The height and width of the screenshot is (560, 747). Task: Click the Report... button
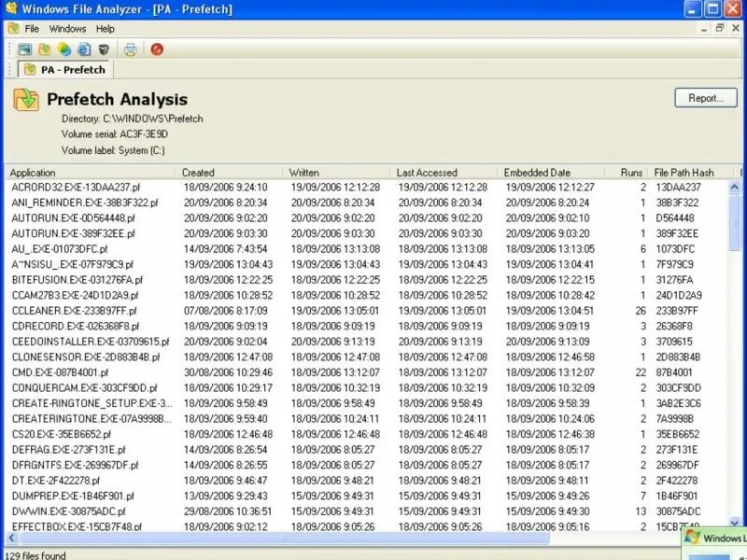[x=706, y=98]
